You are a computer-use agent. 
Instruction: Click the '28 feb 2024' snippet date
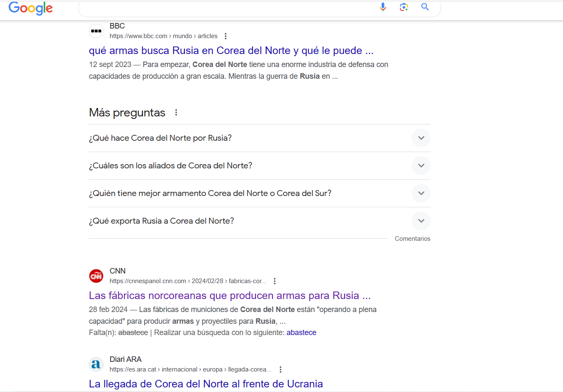(108, 309)
